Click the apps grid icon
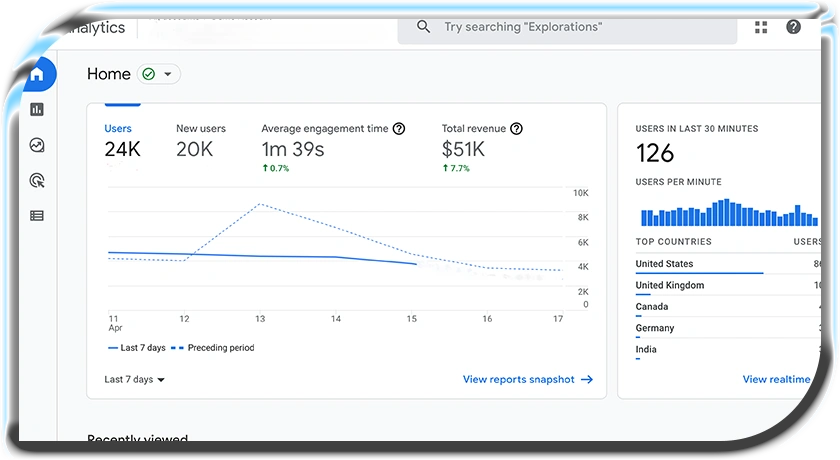The image size is (840, 460). click(761, 27)
